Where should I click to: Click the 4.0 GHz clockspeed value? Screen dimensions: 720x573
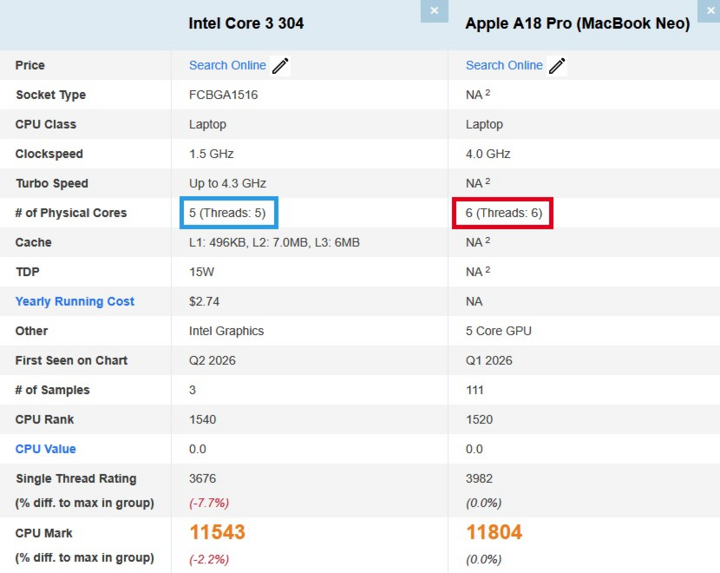488,154
